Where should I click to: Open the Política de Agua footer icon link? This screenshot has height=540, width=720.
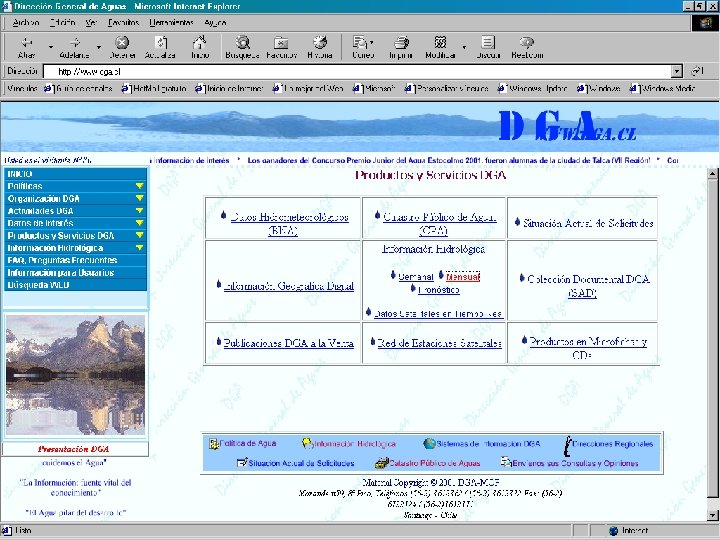point(242,444)
